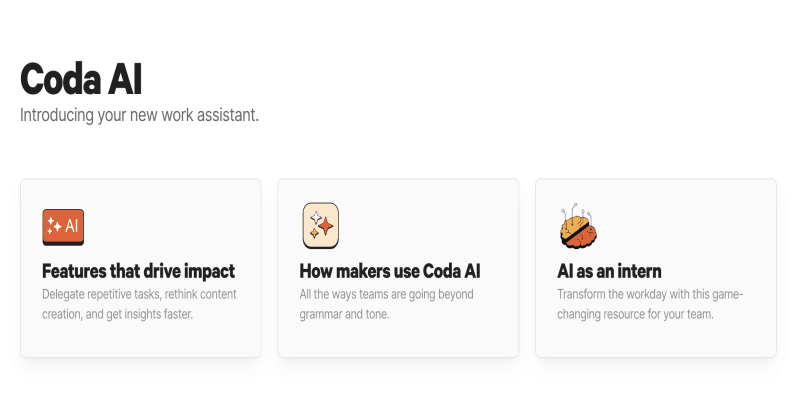Select the AI as an intern card
This screenshot has height=420, width=800.
[655, 340]
